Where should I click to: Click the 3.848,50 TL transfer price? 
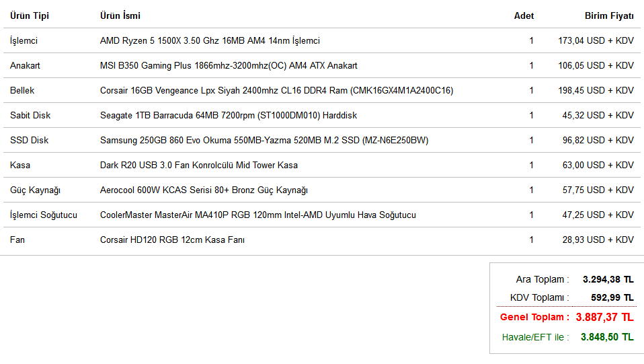607,337
